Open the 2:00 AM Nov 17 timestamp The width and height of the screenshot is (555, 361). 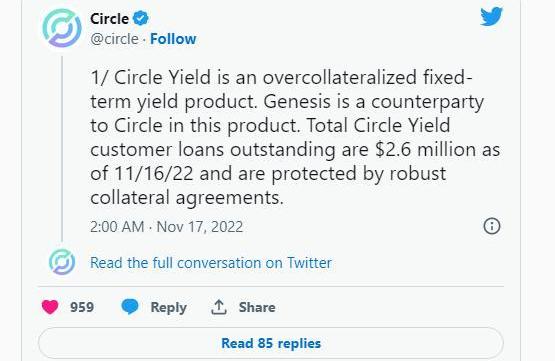pyautogui.click(x=166, y=227)
